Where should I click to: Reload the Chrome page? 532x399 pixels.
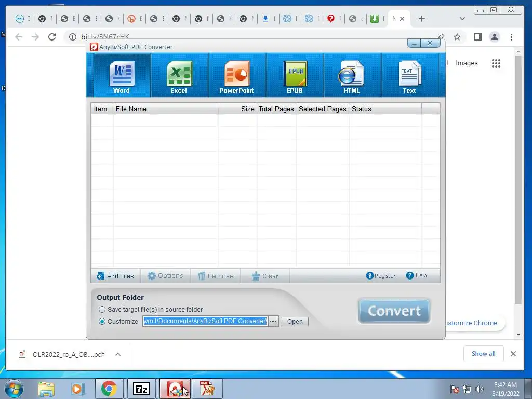coord(52,37)
